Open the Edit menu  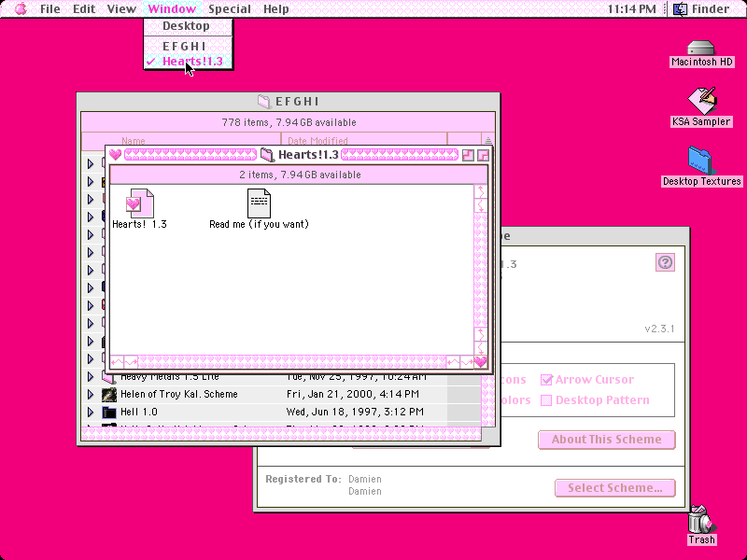(x=84, y=8)
